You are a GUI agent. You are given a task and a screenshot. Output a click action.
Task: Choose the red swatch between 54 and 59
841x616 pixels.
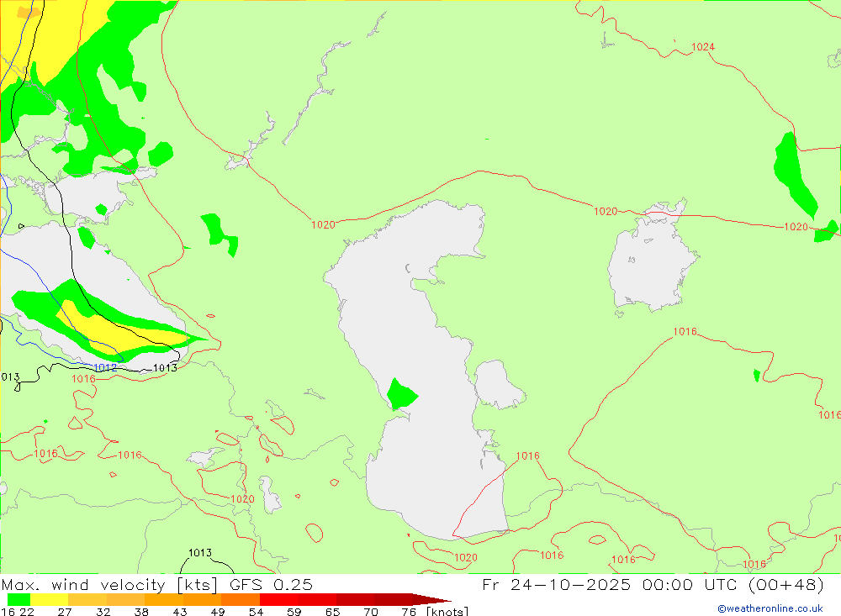279,599
